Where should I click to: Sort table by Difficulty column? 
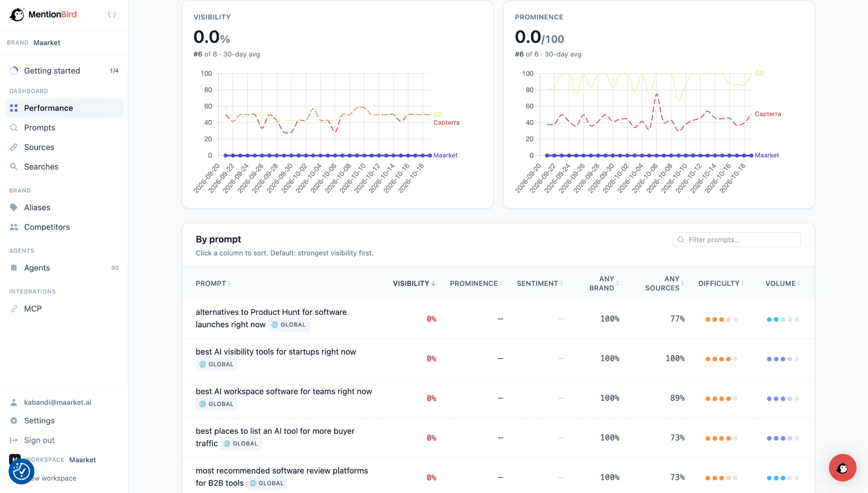click(721, 284)
